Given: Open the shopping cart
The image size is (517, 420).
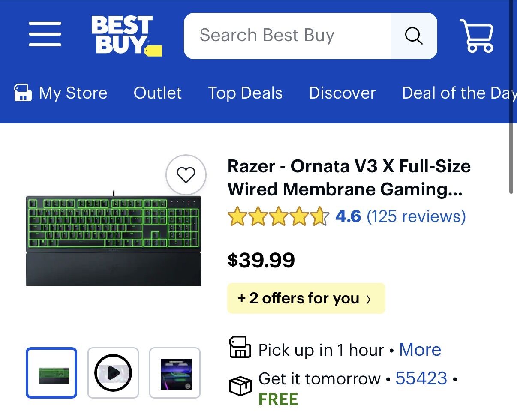Looking at the screenshot, I should (477, 36).
